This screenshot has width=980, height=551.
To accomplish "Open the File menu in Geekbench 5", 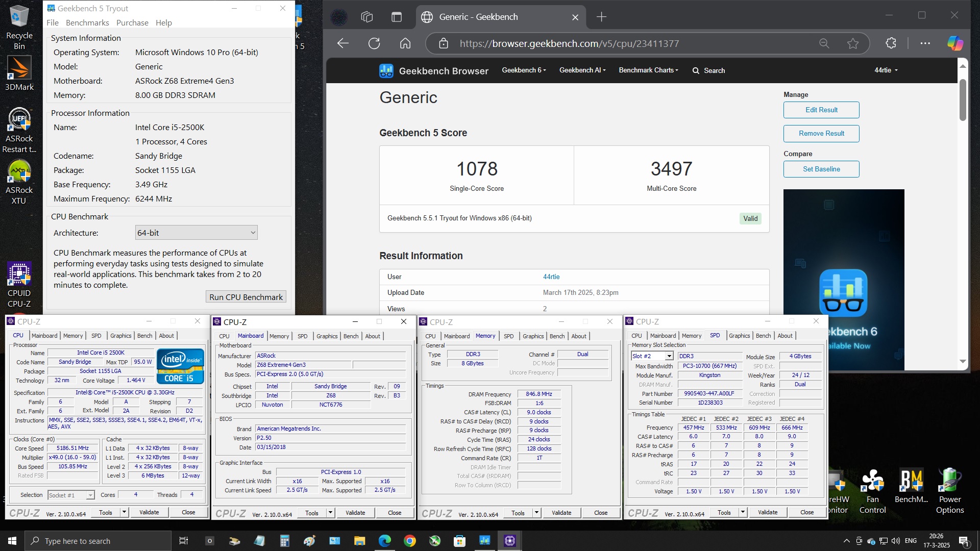I will (53, 22).
